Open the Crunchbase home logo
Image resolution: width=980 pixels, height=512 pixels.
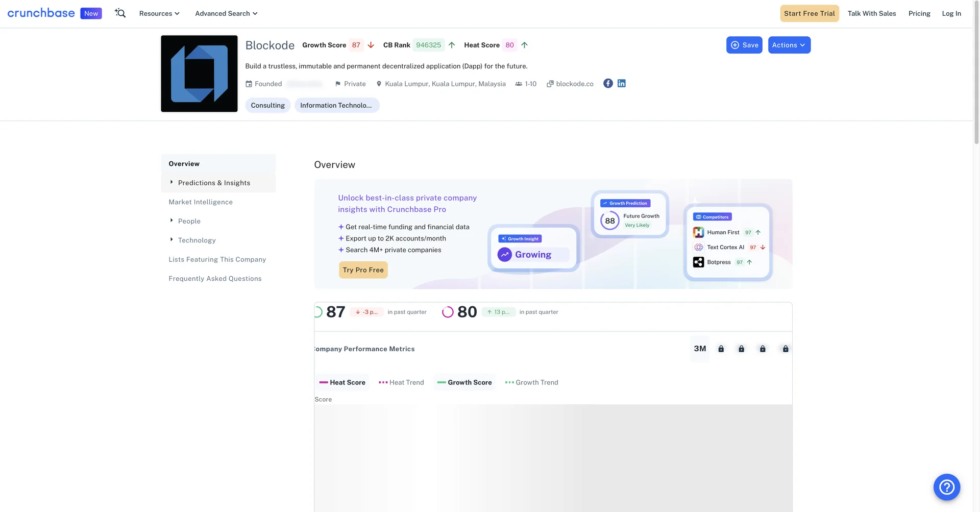pos(41,13)
